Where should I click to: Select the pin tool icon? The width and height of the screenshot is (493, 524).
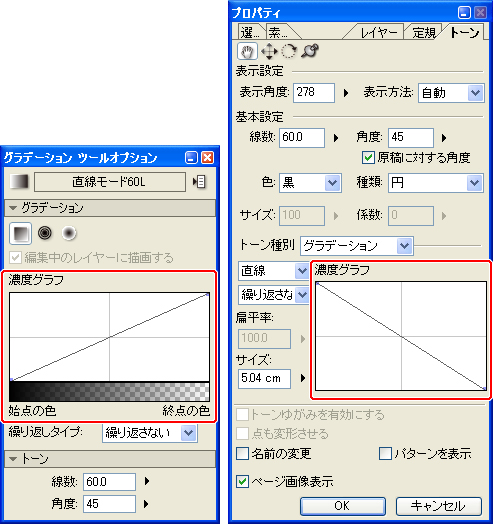[310, 51]
